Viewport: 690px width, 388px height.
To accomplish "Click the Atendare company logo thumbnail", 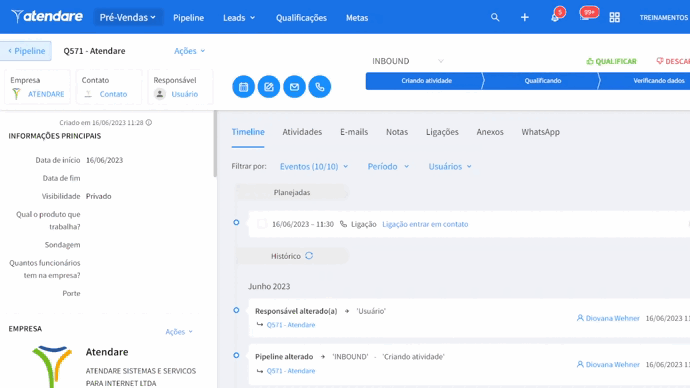I will [x=52, y=366].
